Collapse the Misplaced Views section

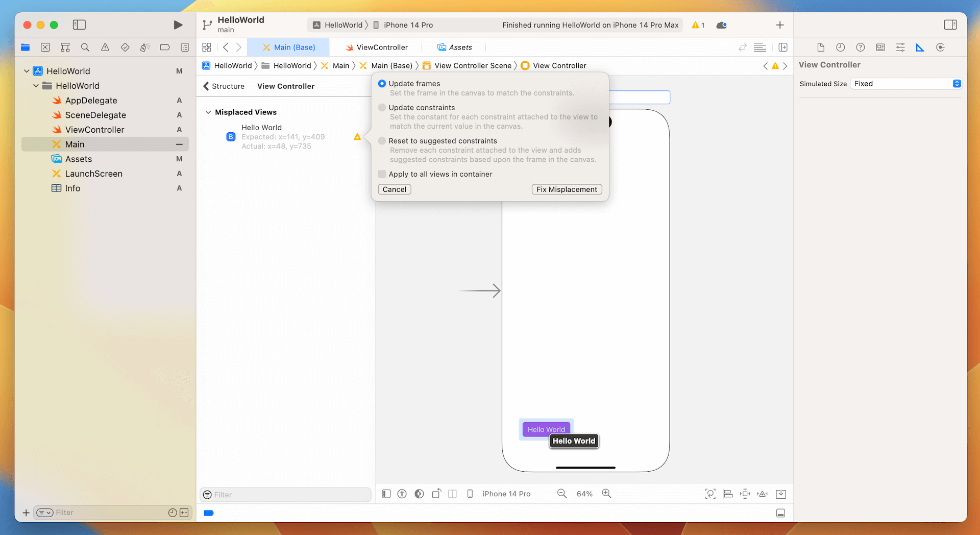(208, 112)
